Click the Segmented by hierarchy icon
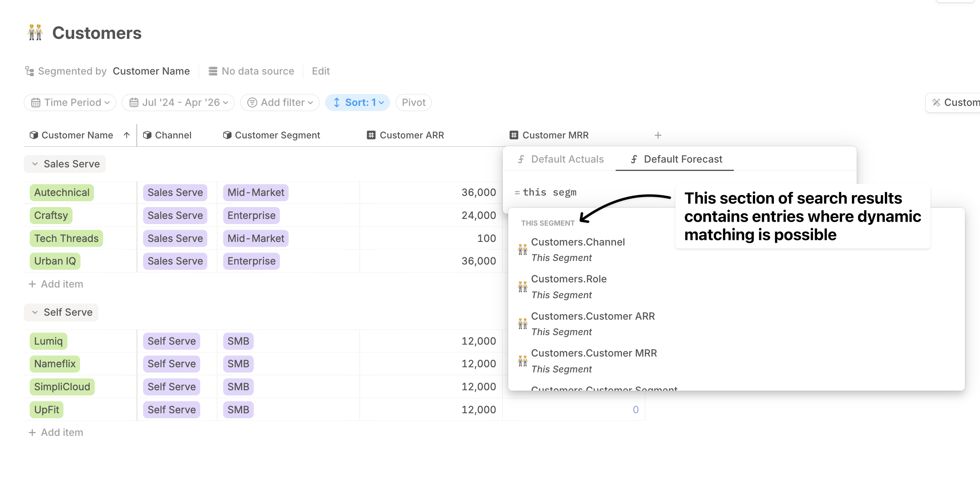This screenshot has height=491, width=980. point(29,71)
